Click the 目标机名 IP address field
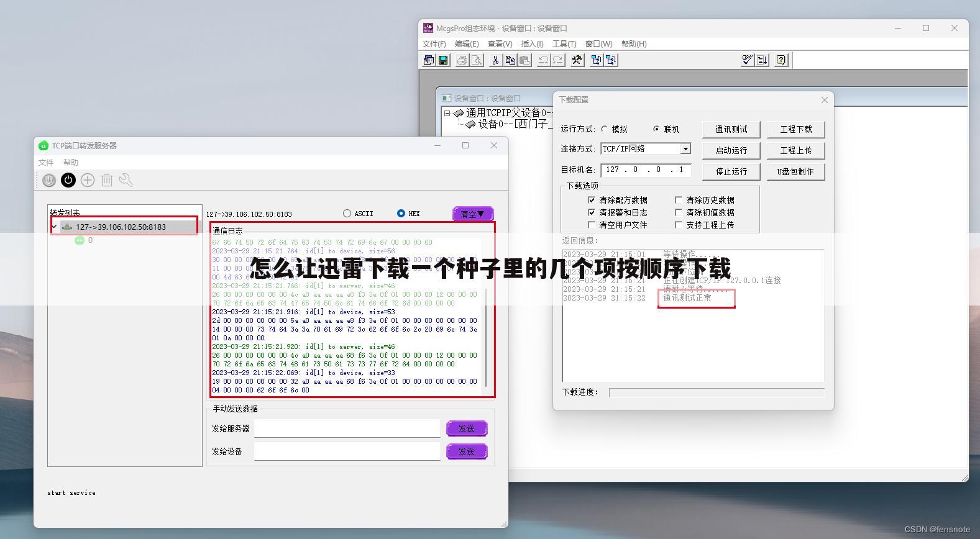This screenshot has width=980, height=539. click(x=646, y=170)
